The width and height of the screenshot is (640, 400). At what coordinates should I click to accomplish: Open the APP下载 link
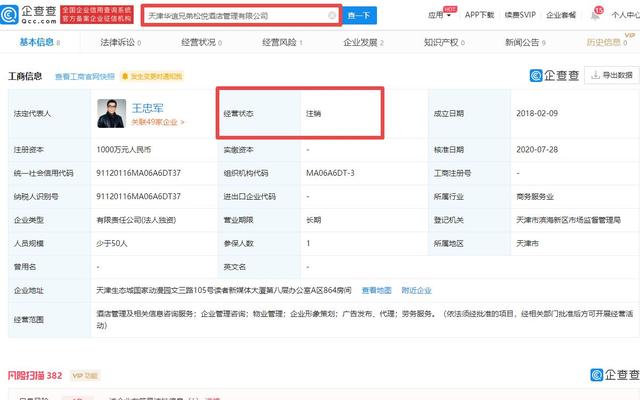pyautogui.click(x=479, y=15)
